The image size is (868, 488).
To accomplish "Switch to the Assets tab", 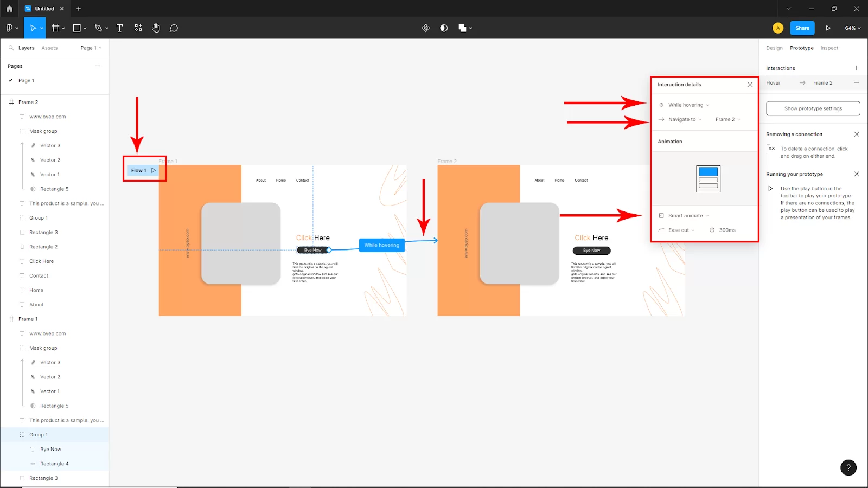I will (x=49, y=48).
